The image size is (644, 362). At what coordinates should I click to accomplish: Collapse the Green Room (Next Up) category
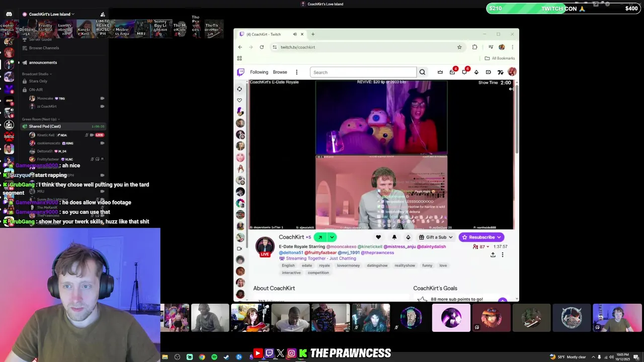pyautogui.click(x=41, y=119)
